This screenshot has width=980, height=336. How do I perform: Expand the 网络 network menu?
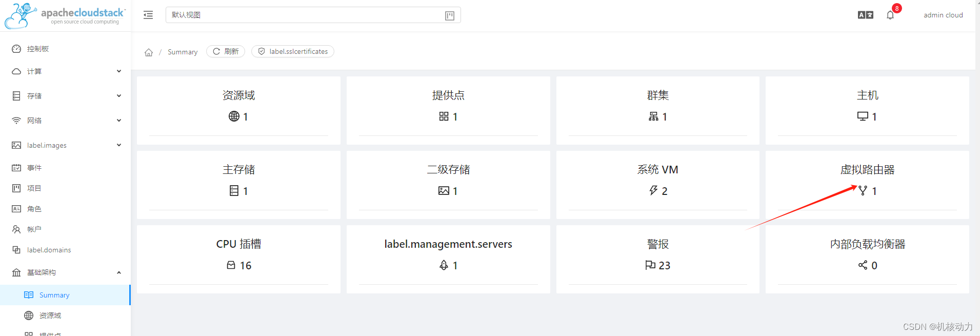(x=65, y=121)
